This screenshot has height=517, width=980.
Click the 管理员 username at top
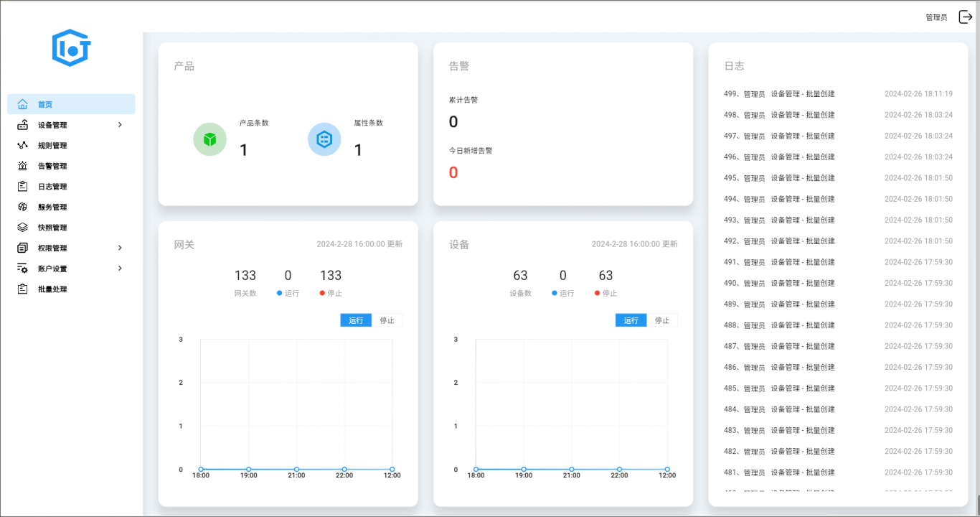click(936, 18)
